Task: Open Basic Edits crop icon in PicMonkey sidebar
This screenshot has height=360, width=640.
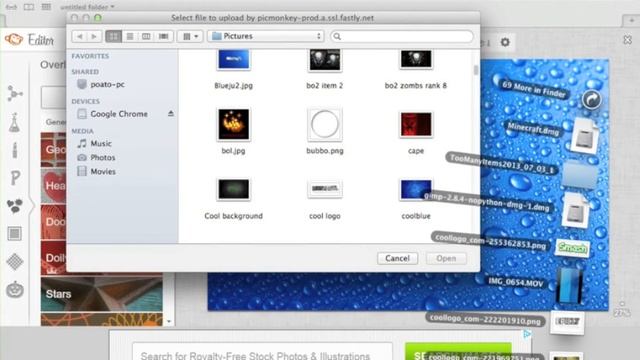Action: pos(15,94)
